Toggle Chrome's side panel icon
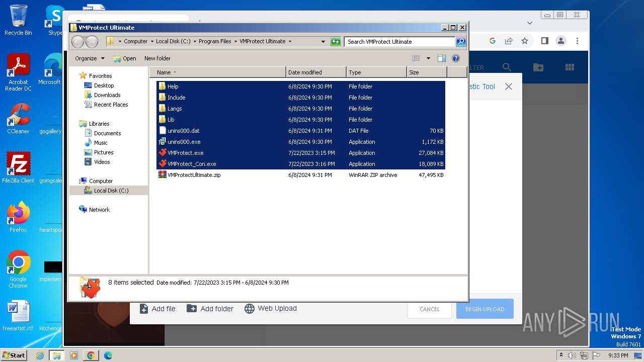This screenshot has width=644, height=362. (544, 41)
